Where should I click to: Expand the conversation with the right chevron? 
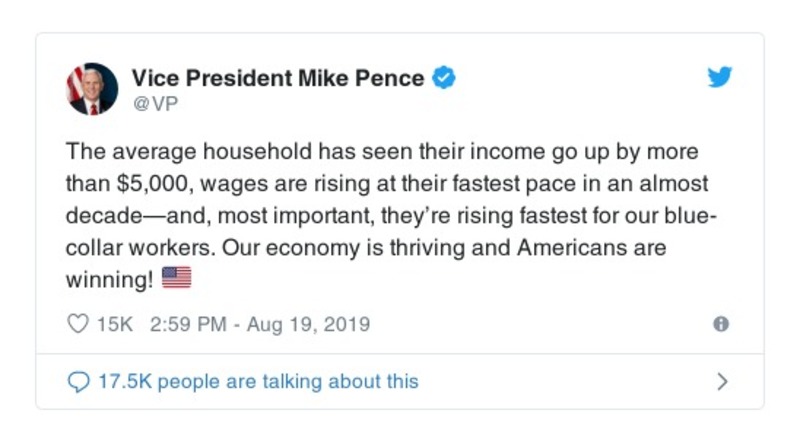click(x=722, y=381)
